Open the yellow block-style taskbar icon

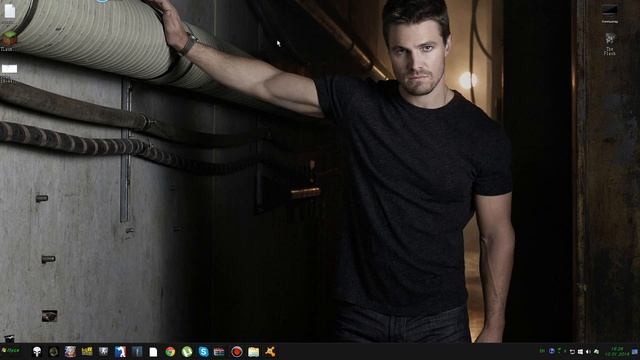[x=87, y=351]
